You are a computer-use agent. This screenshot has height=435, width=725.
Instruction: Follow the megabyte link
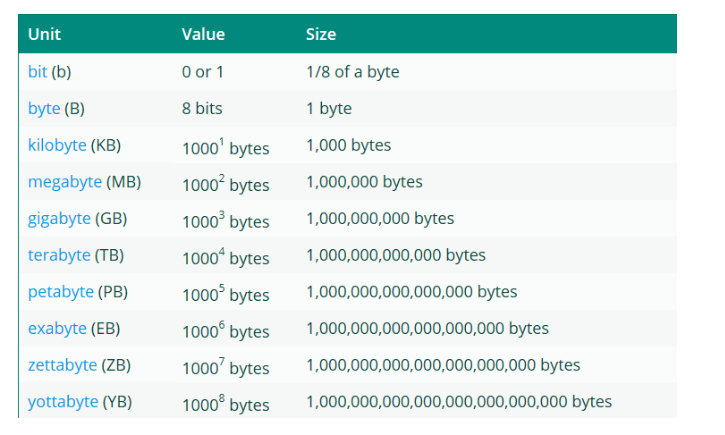(x=63, y=182)
